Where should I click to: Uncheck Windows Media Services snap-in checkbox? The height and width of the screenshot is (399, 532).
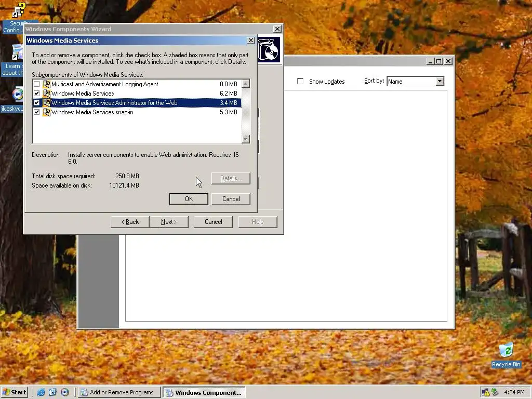(x=37, y=112)
